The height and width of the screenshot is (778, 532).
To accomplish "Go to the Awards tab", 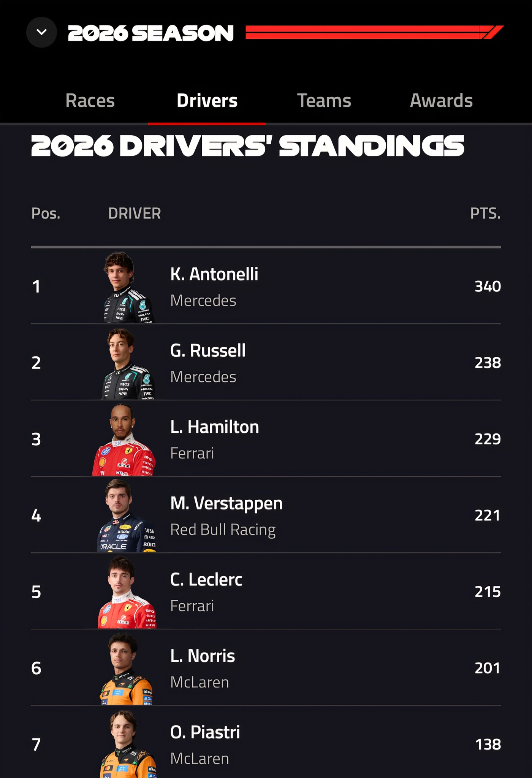I will [441, 101].
